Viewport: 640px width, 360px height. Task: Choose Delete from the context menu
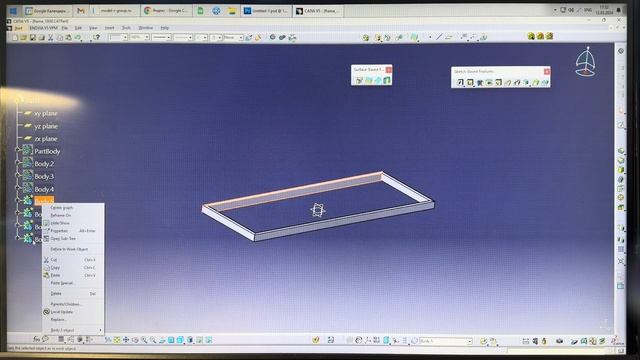[x=56, y=293]
